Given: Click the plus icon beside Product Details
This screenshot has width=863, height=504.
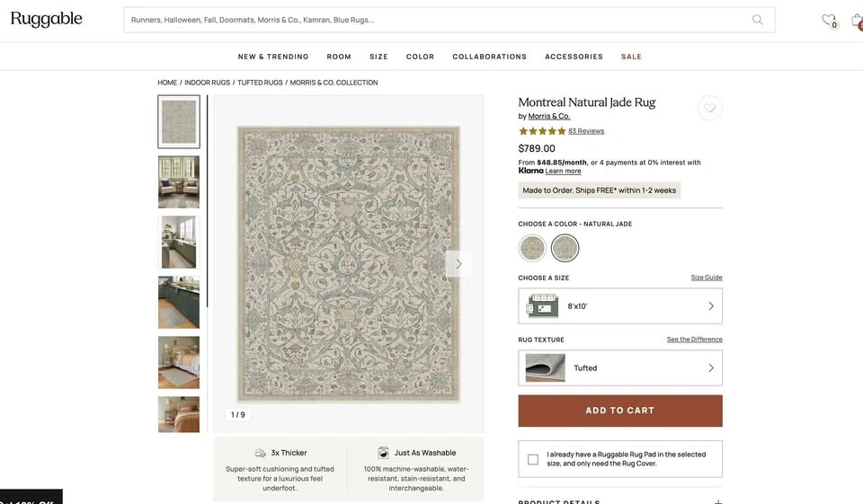Looking at the screenshot, I should 718,502.
